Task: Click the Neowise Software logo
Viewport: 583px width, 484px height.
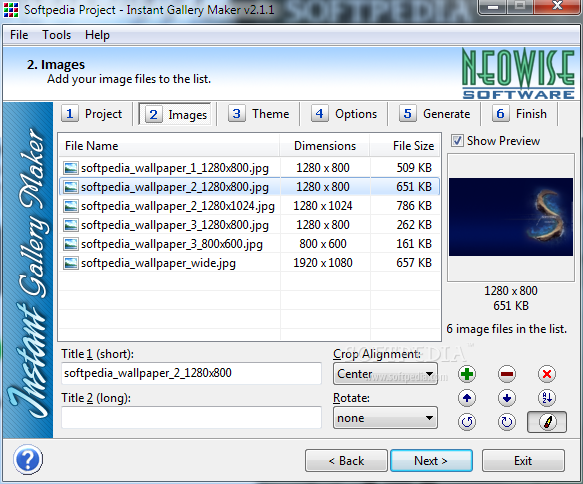Action: click(x=518, y=74)
